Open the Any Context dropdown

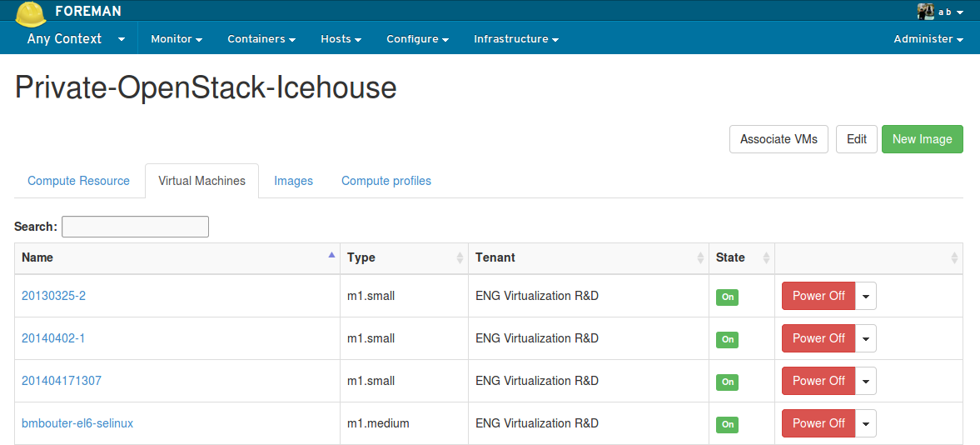tap(77, 39)
